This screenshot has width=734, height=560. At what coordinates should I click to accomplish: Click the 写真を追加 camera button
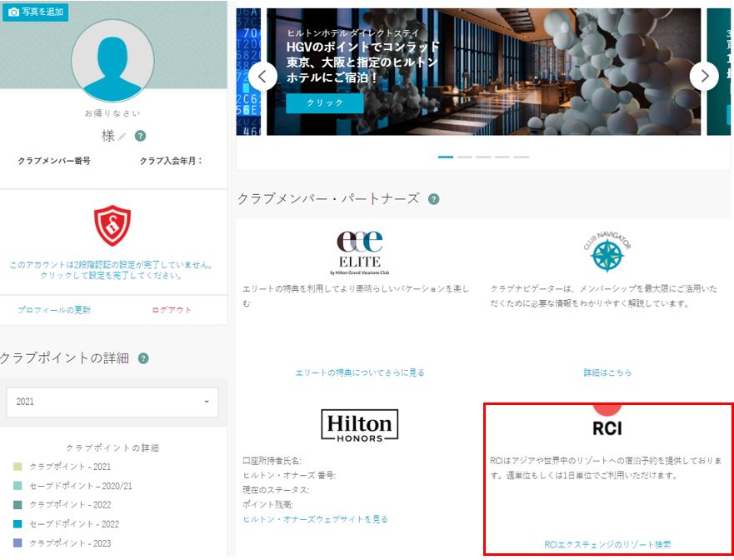pyautogui.click(x=35, y=12)
